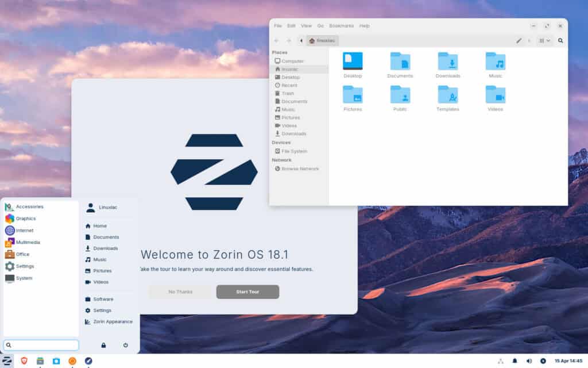The width and height of the screenshot is (588, 368).
Task: Start a search with the magnifier in file manager
Action: click(x=560, y=41)
